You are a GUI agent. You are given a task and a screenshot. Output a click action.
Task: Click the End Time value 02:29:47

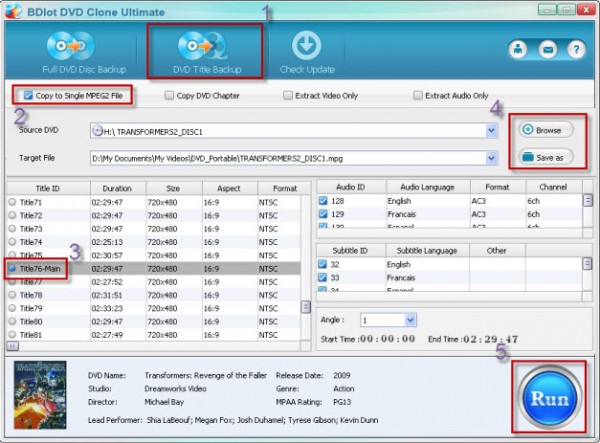point(491,339)
